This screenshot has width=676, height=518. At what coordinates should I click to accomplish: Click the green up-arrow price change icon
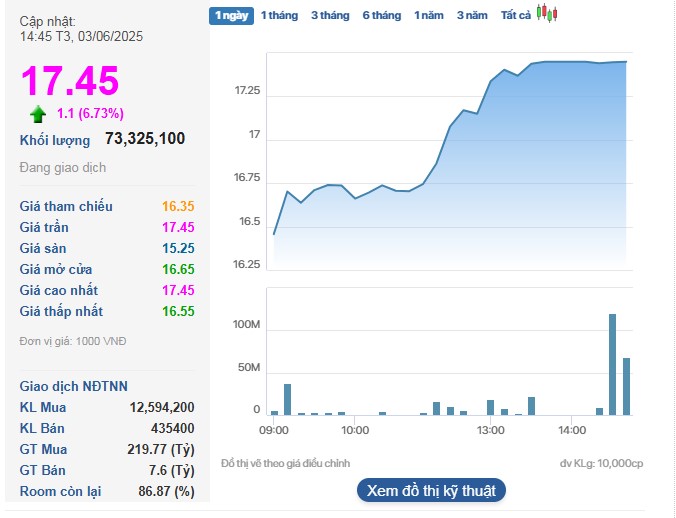point(38,113)
